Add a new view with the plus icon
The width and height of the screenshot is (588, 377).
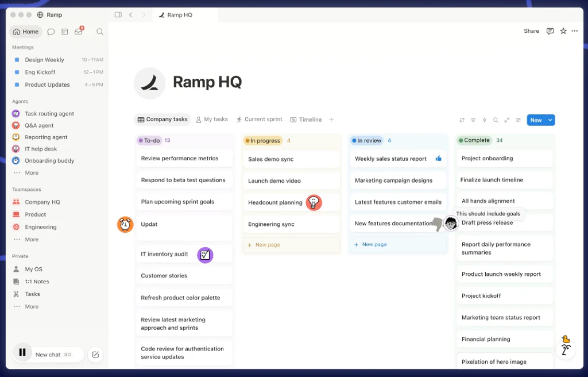point(331,120)
